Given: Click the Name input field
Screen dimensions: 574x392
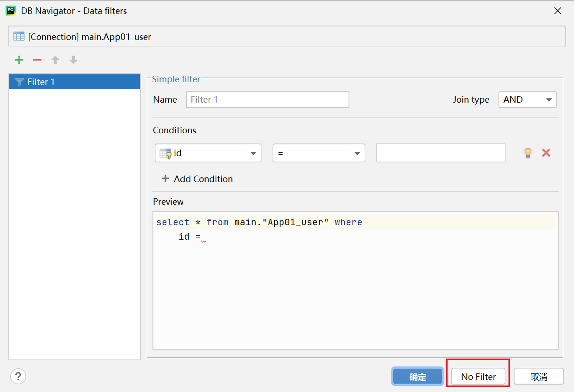Looking at the screenshot, I should tap(268, 99).
